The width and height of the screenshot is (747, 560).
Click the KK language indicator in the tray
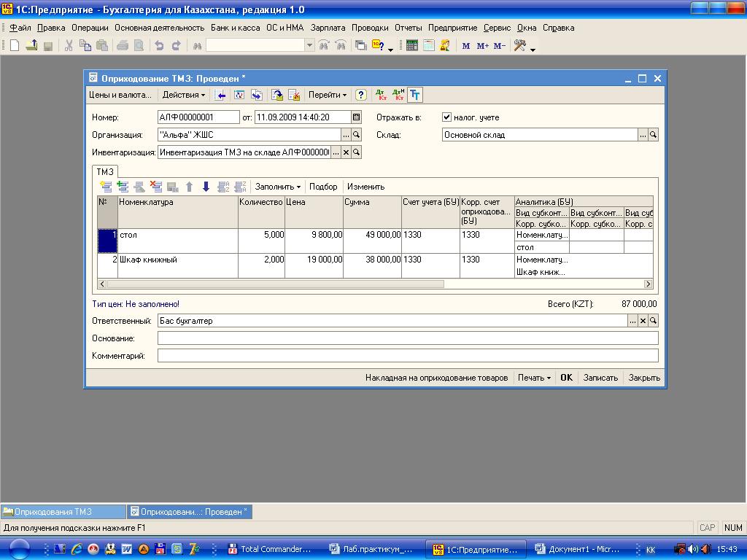(x=651, y=550)
